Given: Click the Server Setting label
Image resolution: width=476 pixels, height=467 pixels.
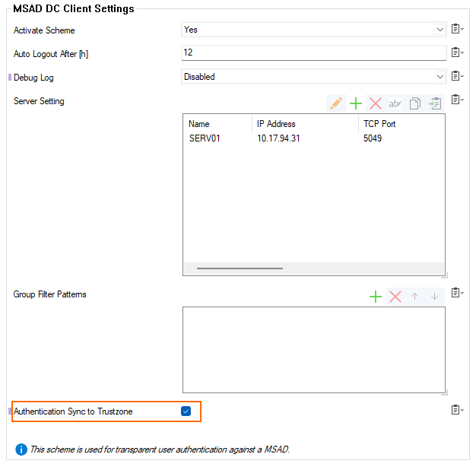Looking at the screenshot, I should [x=39, y=101].
